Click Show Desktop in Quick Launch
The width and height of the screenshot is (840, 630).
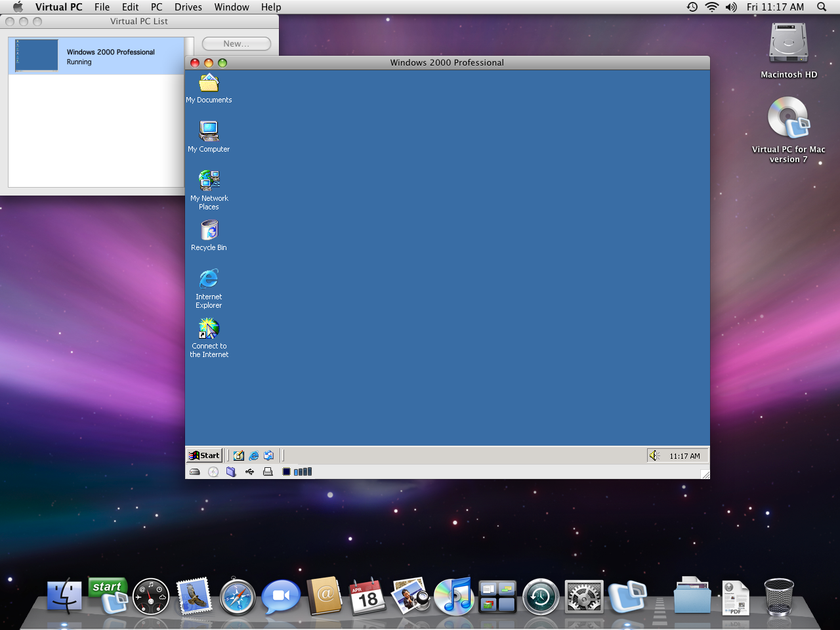click(x=239, y=455)
